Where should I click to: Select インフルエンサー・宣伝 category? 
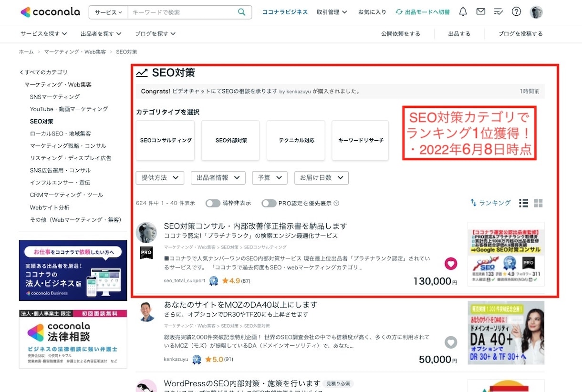[60, 182]
